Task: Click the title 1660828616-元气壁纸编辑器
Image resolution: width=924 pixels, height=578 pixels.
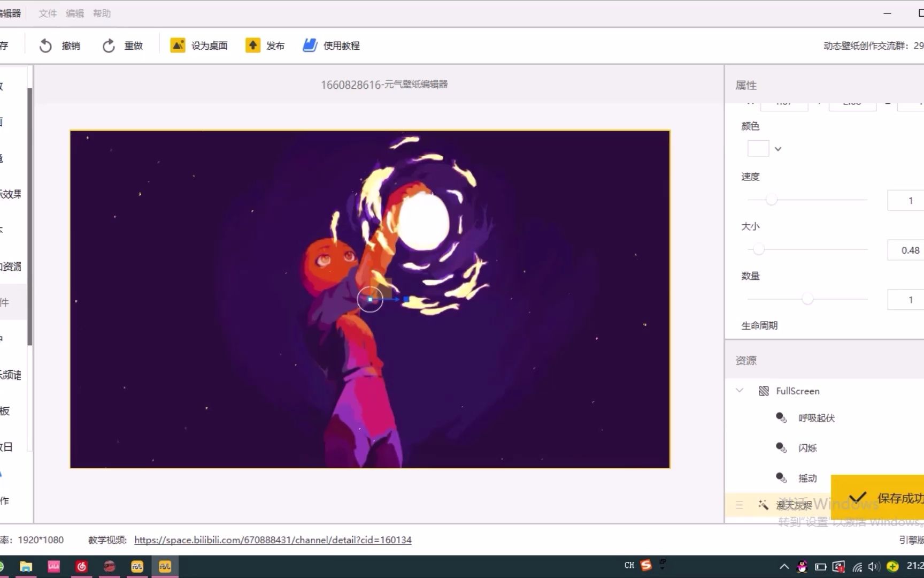Action: 384,85
